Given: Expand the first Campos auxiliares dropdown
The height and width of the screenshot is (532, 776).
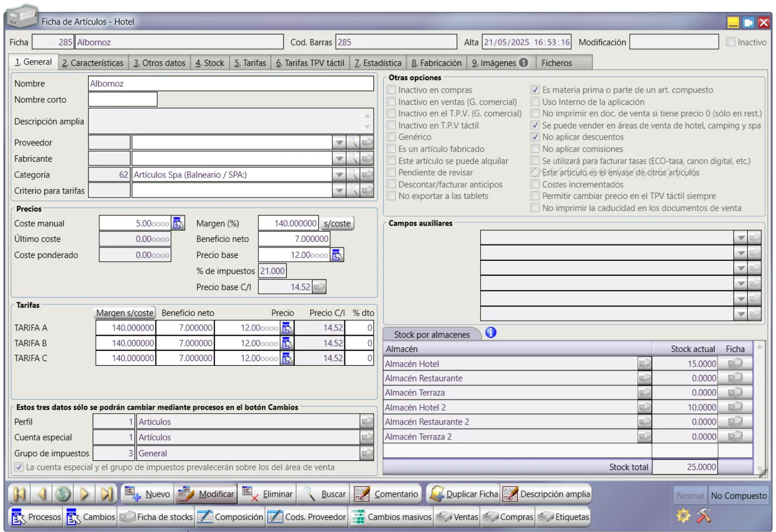Looking at the screenshot, I should click(x=740, y=238).
